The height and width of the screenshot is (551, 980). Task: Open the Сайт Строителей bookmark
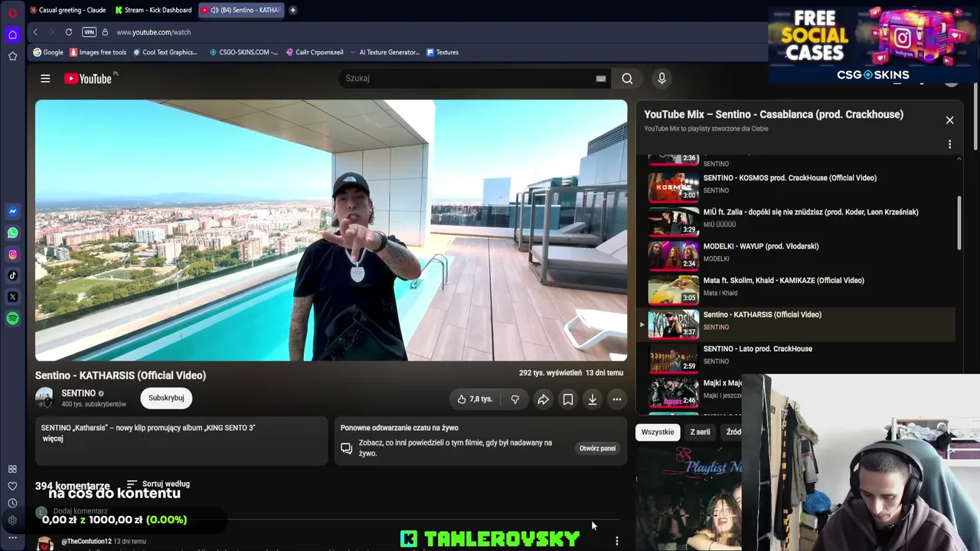click(315, 52)
